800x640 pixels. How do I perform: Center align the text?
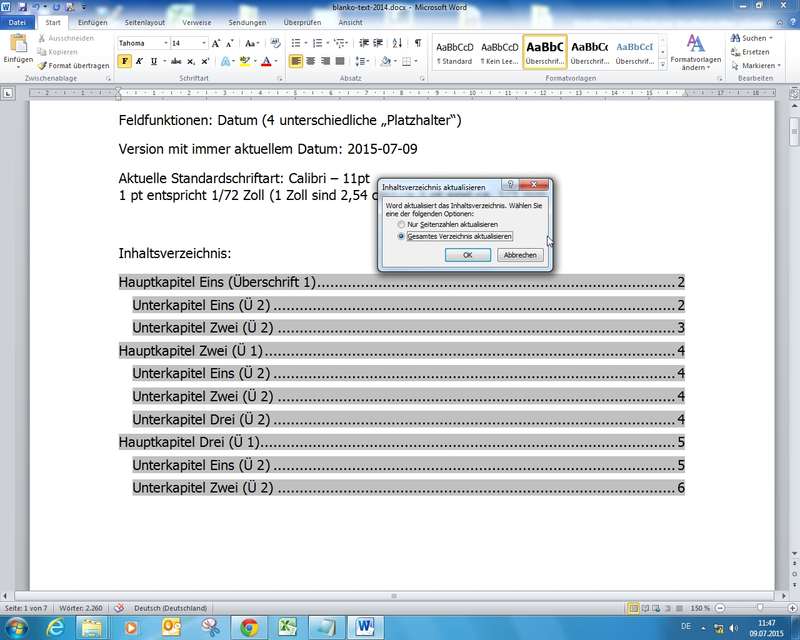pyautogui.click(x=311, y=61)
